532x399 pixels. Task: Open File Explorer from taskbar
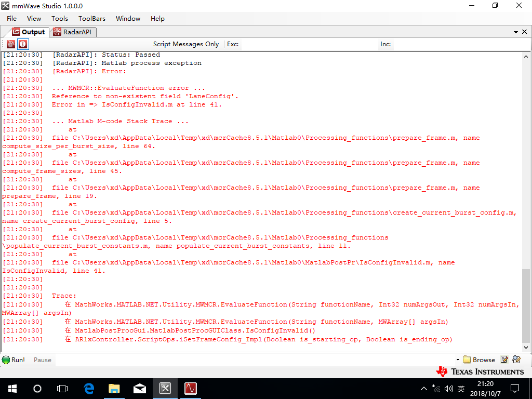tap(114, 389)
